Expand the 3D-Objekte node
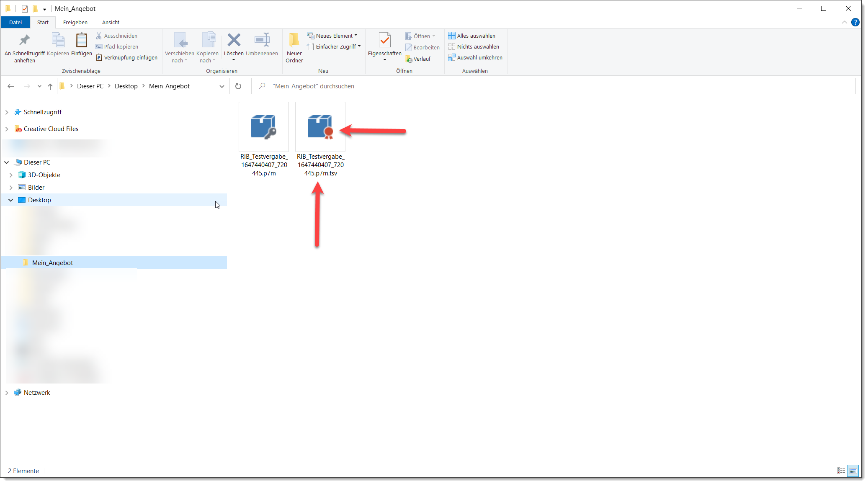Viewport: 868px width, 484px height. point(11,175)
